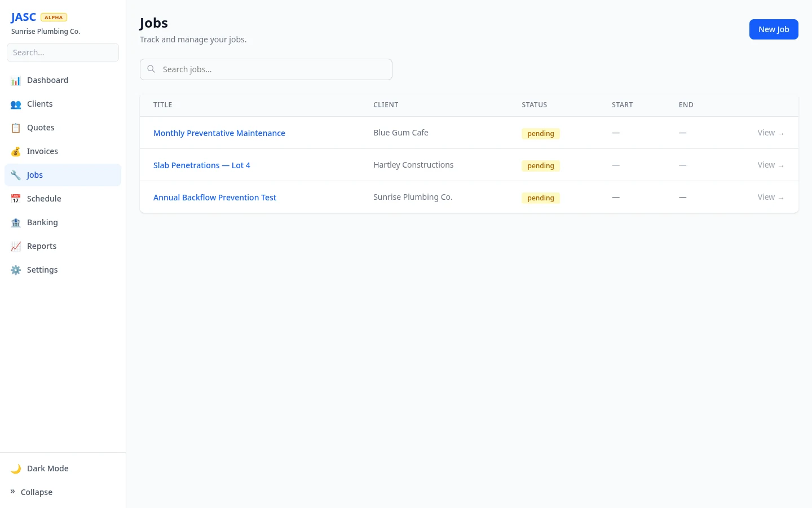
Task: Go to Clients in the sidebar
Action: [63, 104]
